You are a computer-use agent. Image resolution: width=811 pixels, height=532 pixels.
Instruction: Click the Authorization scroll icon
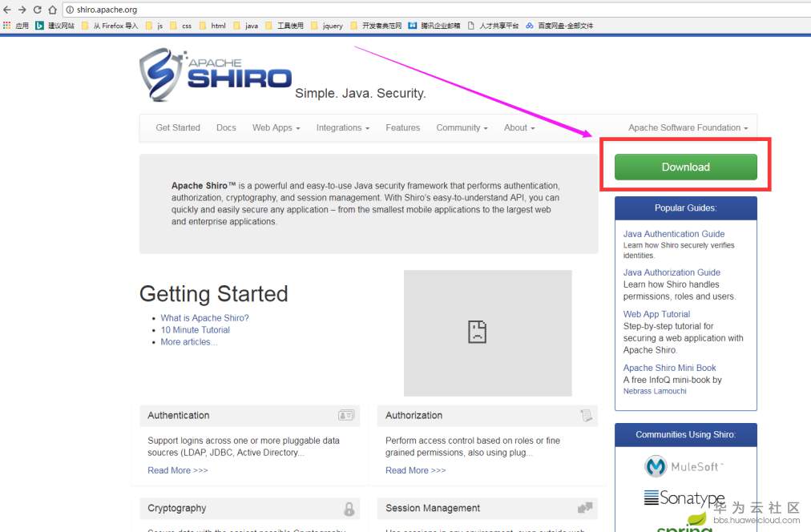(x=586, y=415)
